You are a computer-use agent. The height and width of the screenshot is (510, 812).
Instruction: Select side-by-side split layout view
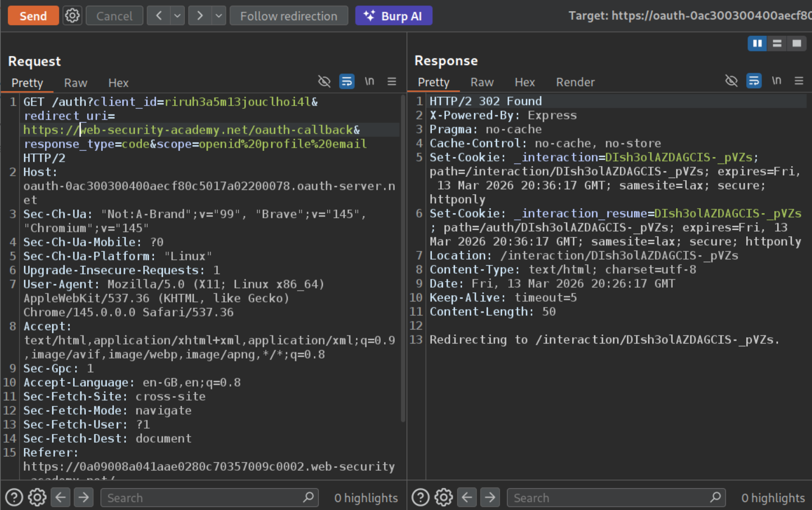(757, 43)
